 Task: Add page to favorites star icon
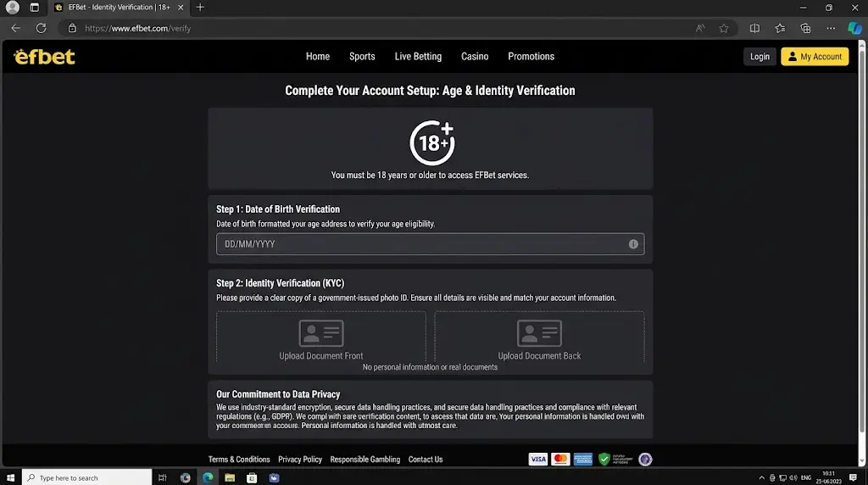724,28
